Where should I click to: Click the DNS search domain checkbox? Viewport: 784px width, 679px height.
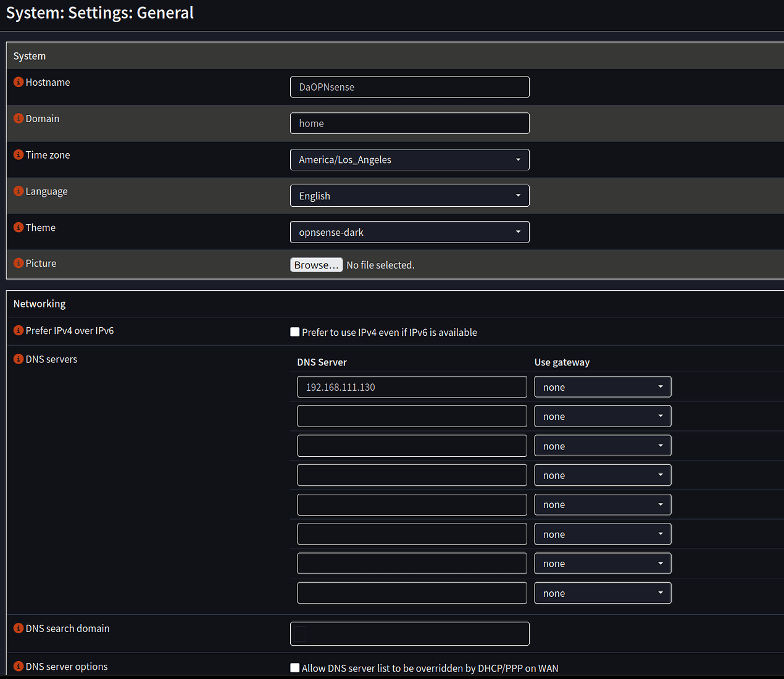click(x=301, y=633)
